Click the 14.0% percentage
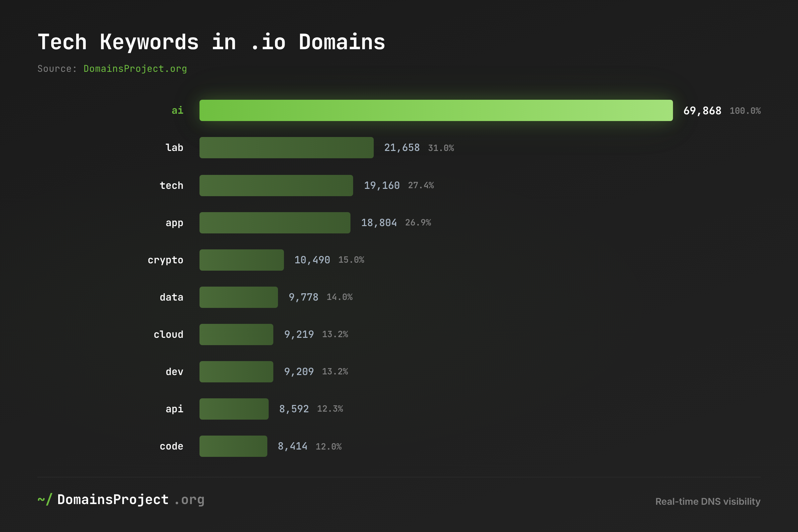Viewport: 798px width, 532px height. [x=339, y=297]
